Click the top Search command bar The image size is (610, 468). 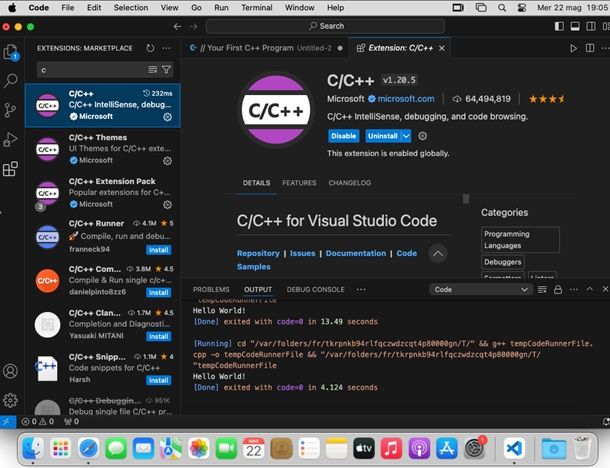(325, 26)
